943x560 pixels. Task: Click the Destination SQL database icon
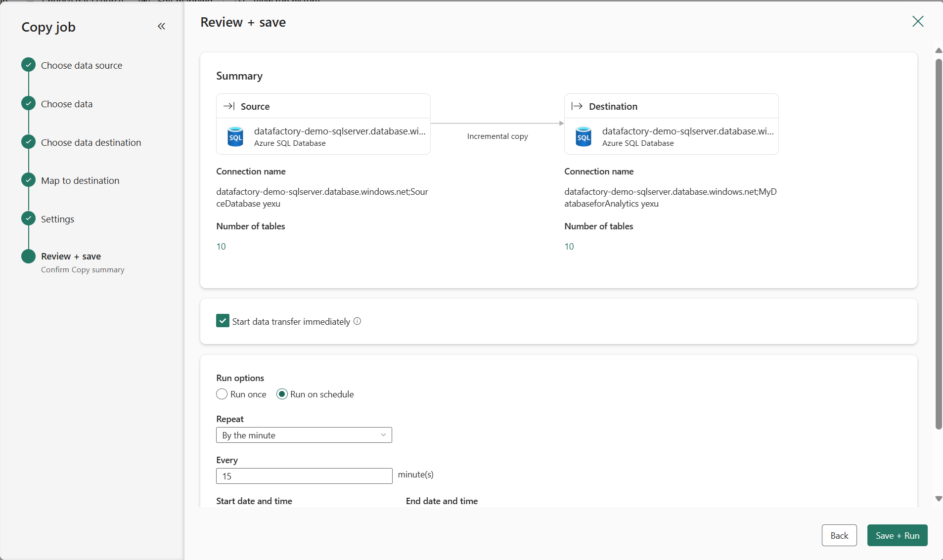pyautogui.click(x=584, y=137)
